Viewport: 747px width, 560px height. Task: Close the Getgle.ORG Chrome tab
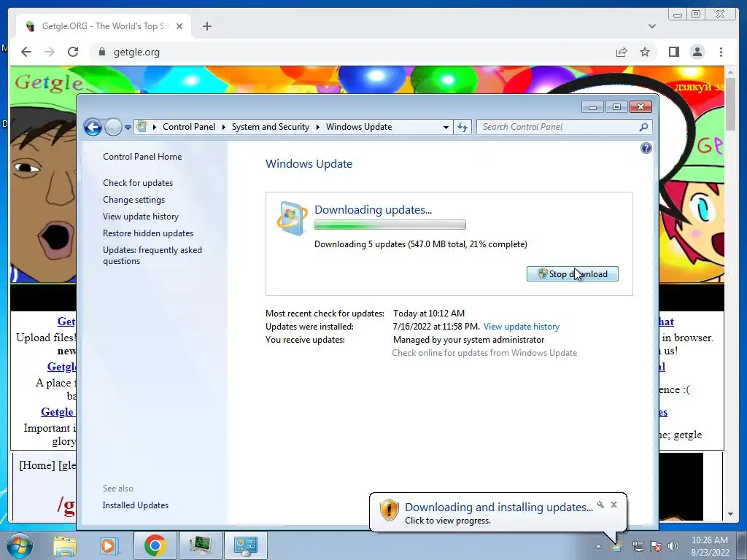pos(179,26)
